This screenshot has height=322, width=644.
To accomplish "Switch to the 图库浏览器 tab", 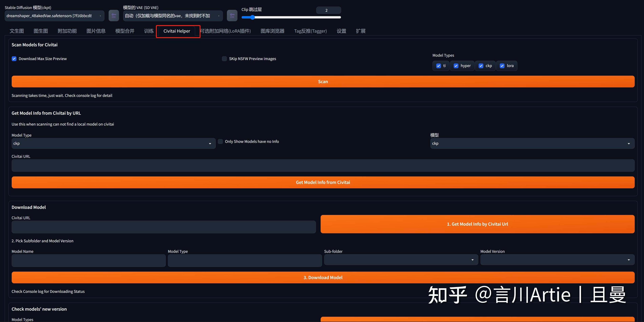I will (272, 31).
